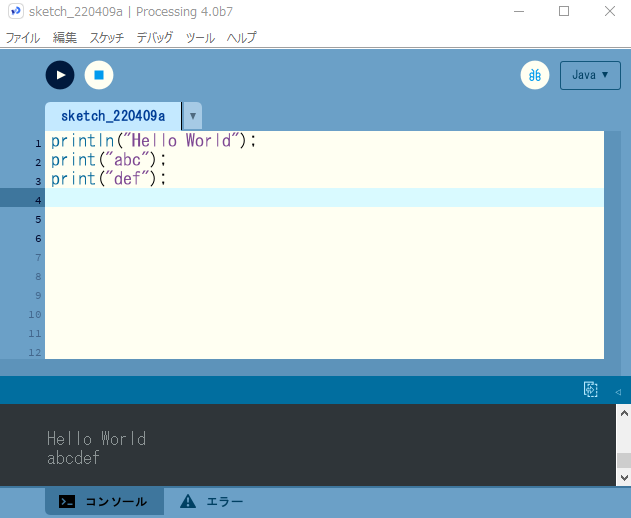Place cursor on empty line 4 in editor
This screenshot has height=518, width=631.
pos(320,198)
